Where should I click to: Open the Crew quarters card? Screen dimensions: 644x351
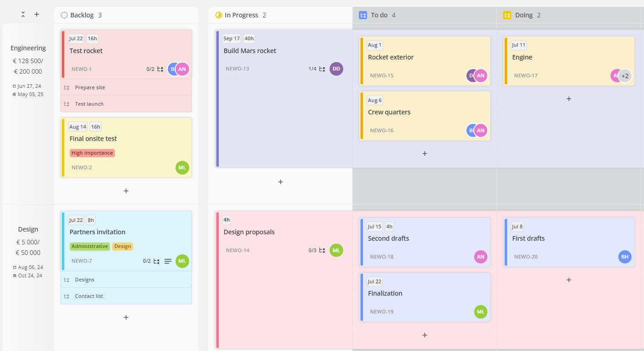(x=425, y=116)
